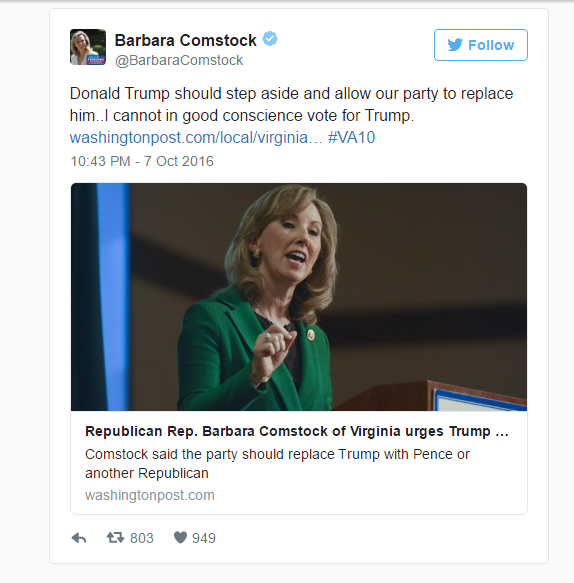574x583 pixels.
Task: Click the Barbara Comstock display name
Action: 186,40
